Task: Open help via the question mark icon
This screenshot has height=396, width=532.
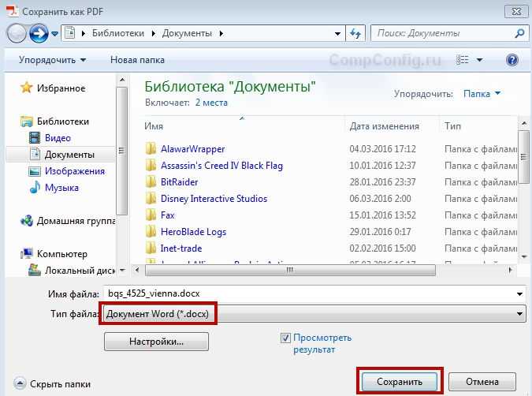Action: click(x=512, y=60)
